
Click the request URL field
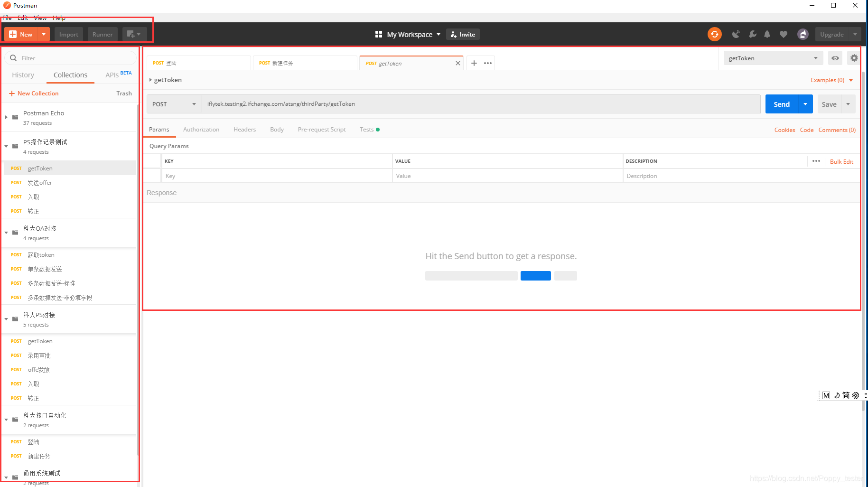click(x=481, y=104)
